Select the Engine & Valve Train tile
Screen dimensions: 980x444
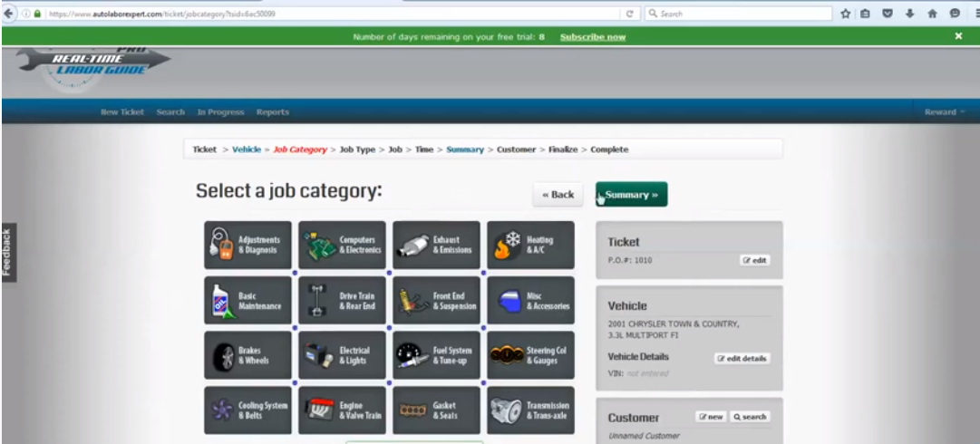(x=342, y=410)
